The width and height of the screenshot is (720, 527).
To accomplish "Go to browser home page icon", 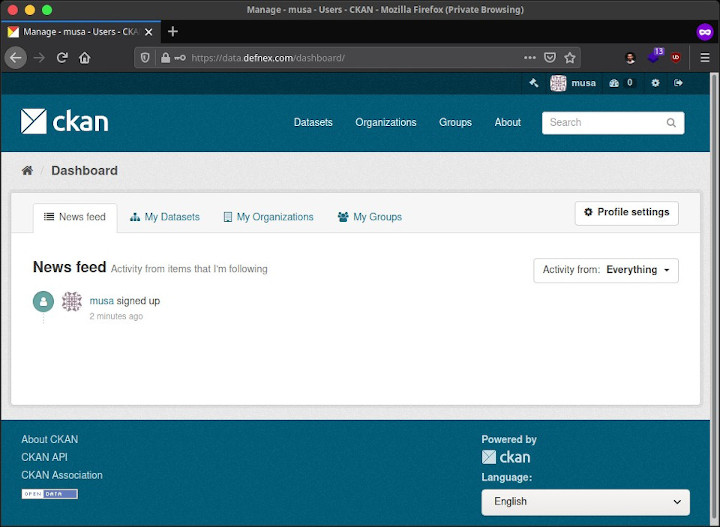I will 84,58.
